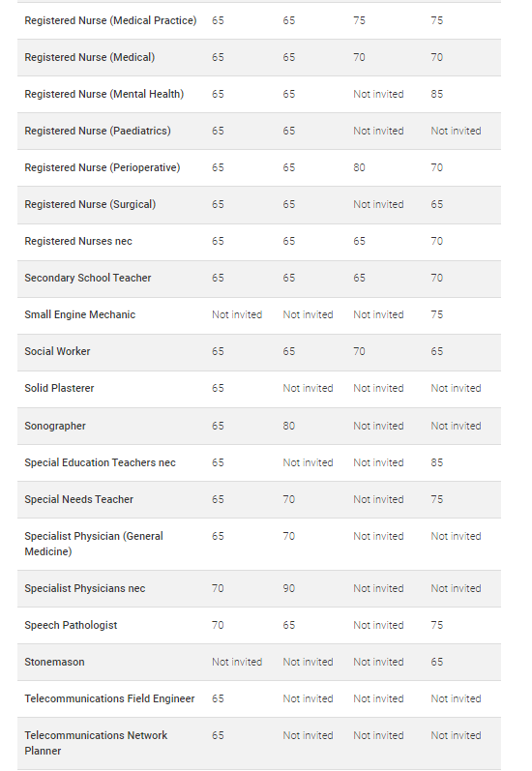Select the Speech Pathologist row label
This screenshot has height=771, width=532.
coord(71,626)
